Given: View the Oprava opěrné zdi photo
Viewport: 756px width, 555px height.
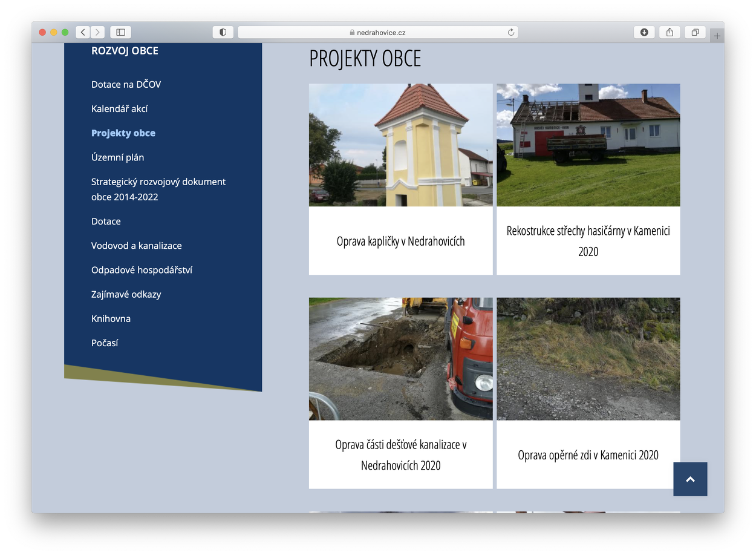Looking at the screenshot, I should click(588, 359).
